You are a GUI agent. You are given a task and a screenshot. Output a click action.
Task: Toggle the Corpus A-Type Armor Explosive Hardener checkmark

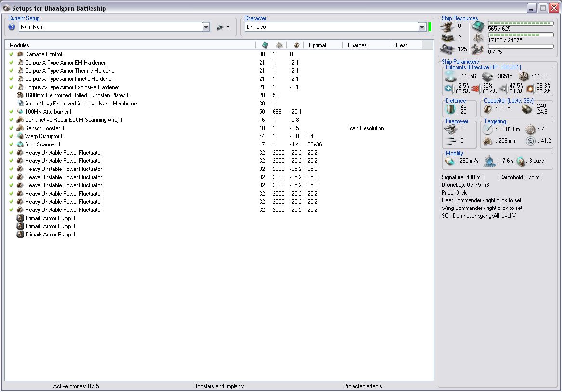(11, 87)
